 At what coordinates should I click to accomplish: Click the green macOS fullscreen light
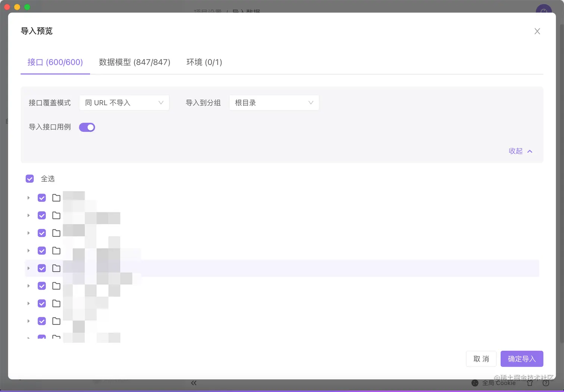coord(27,7)
